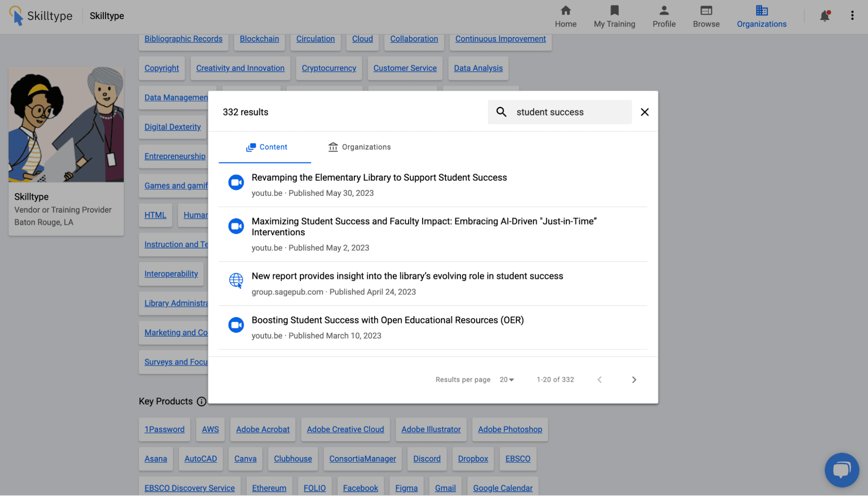Close the search results dialog
The height and width of the screenshot is (496, 868).
coord(644,112)
